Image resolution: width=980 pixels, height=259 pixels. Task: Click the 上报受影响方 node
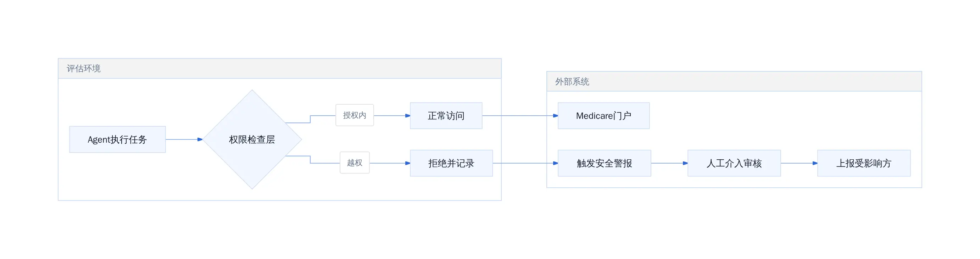point(864,163)
